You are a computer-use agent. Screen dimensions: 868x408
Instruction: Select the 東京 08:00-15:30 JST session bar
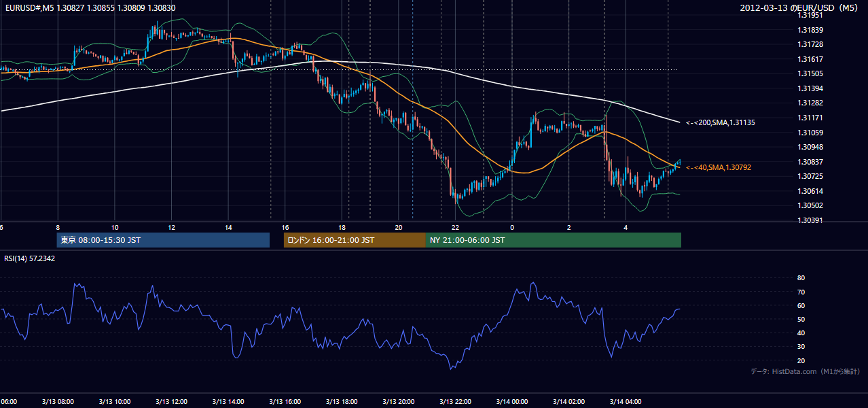click(x=164, y=240)
